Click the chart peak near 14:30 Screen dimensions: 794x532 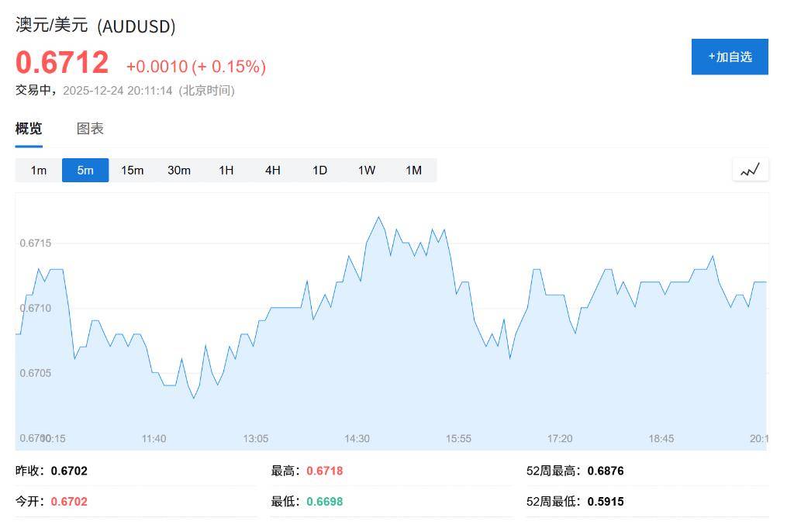378,217
